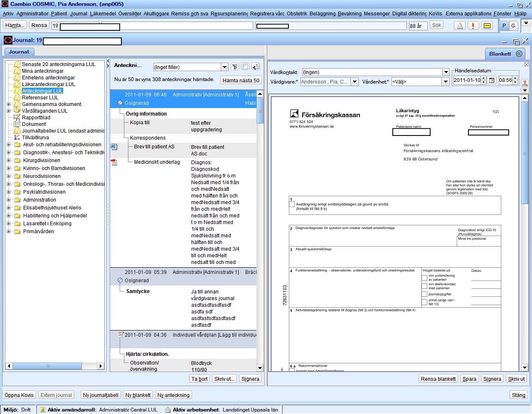Image resolution: width=532 pixels, height=414 pixels.
Task: Select Läkaranteckningar LUL in the tree
Action: pos(49,84)
